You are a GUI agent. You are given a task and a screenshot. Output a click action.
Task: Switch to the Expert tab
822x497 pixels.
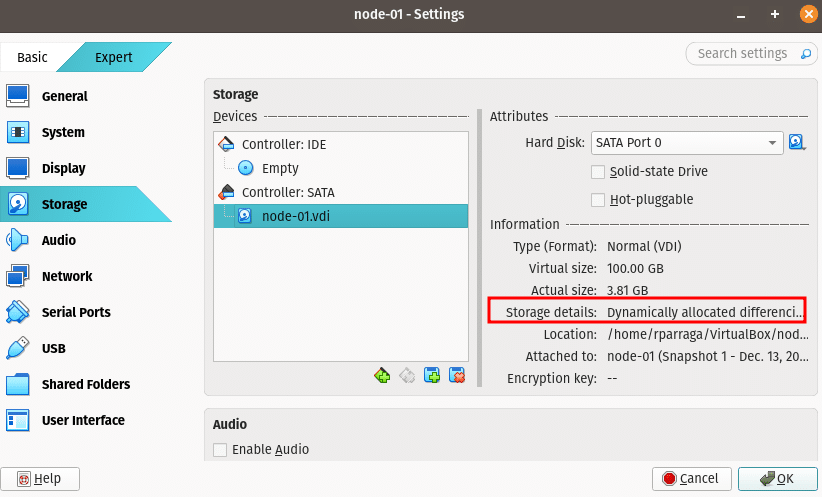114,57
